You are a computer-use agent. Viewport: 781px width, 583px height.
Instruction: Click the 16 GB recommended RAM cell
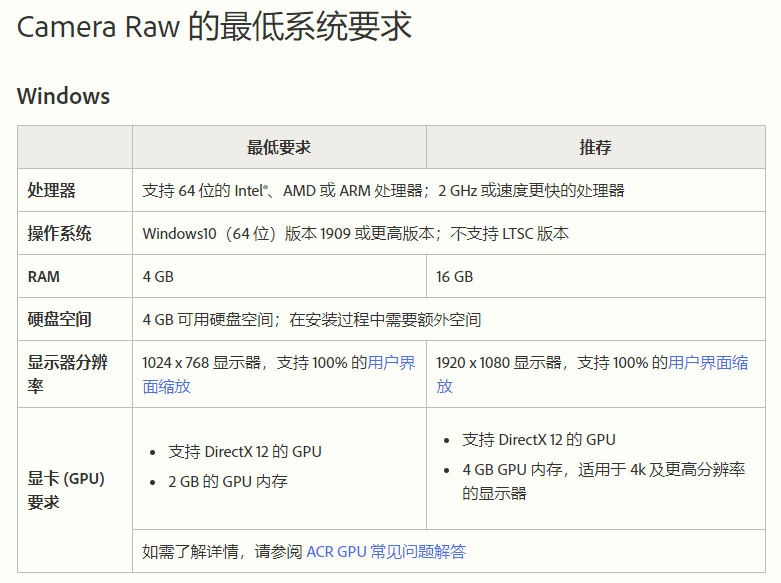point(454,277)
